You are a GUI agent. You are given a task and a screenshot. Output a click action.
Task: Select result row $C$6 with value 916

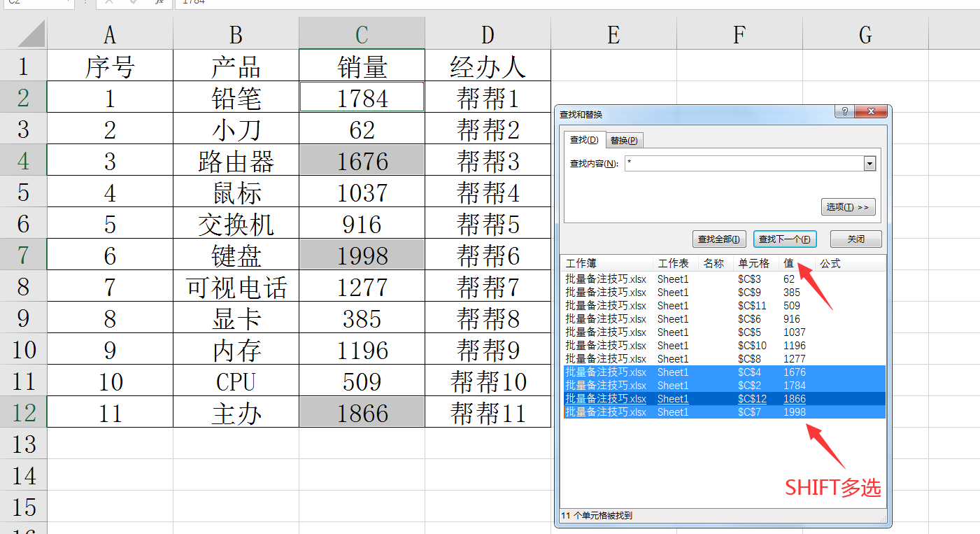(724, 319)
